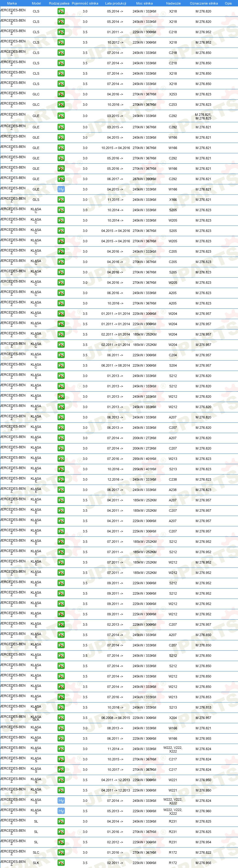The height and width of the screenshot is (868, 238).
Task: Click the petrol icon in the GLS X166 row
Action: coord(61,200)
